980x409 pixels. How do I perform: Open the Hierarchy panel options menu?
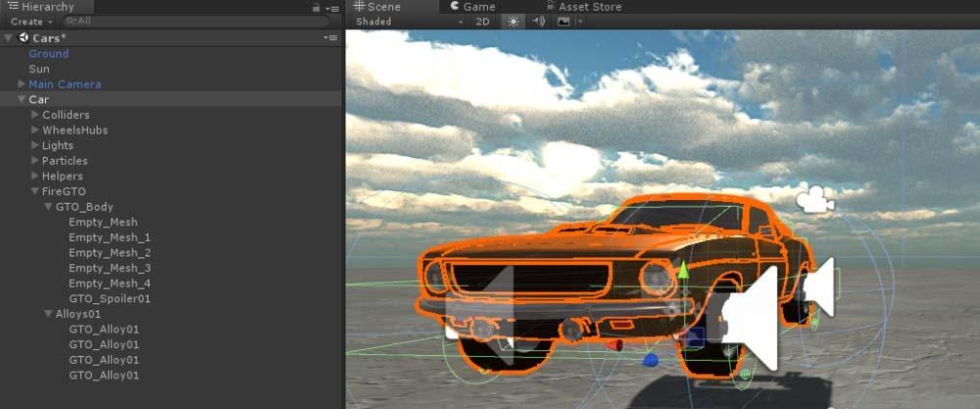(332, 7)
